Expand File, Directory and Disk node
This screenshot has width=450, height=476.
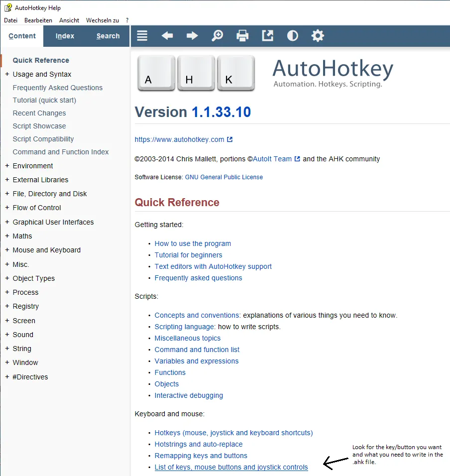point(7,194)
